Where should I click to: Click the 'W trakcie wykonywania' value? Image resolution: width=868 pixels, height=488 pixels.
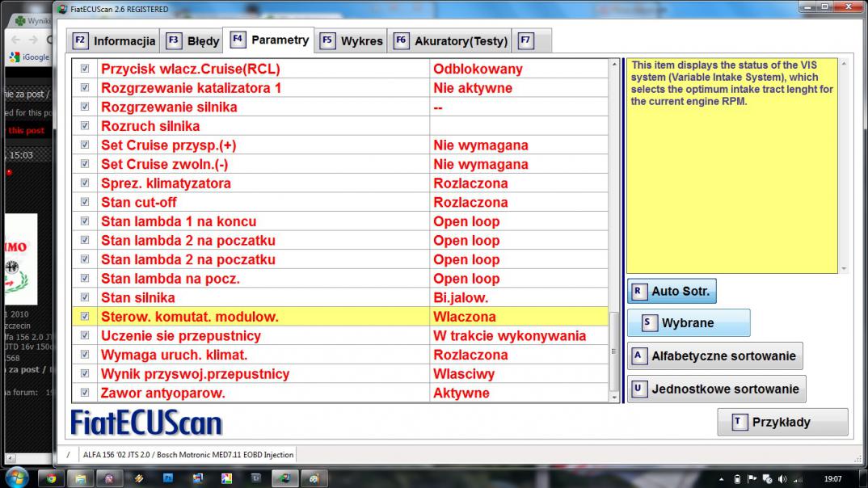click(509, 336)
